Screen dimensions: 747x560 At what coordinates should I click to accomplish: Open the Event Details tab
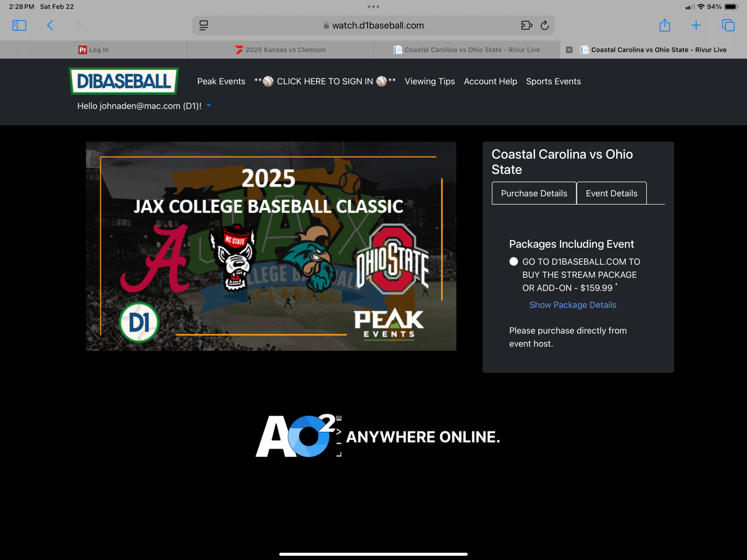611,193
